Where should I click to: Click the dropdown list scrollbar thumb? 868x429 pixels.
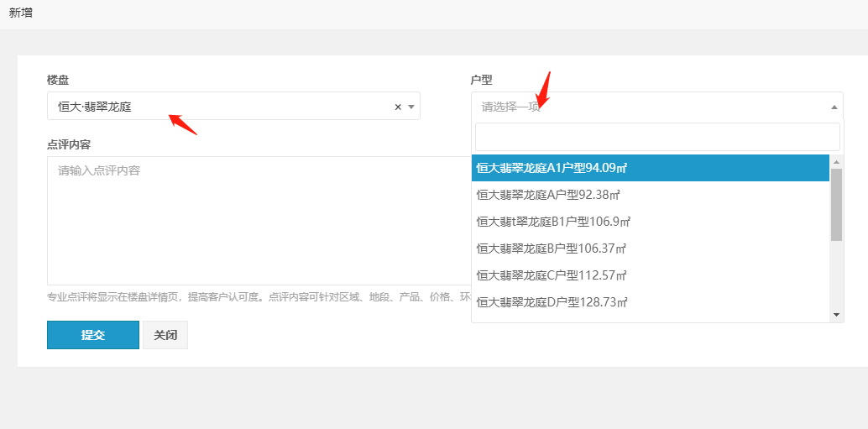[x=836, y=205]
